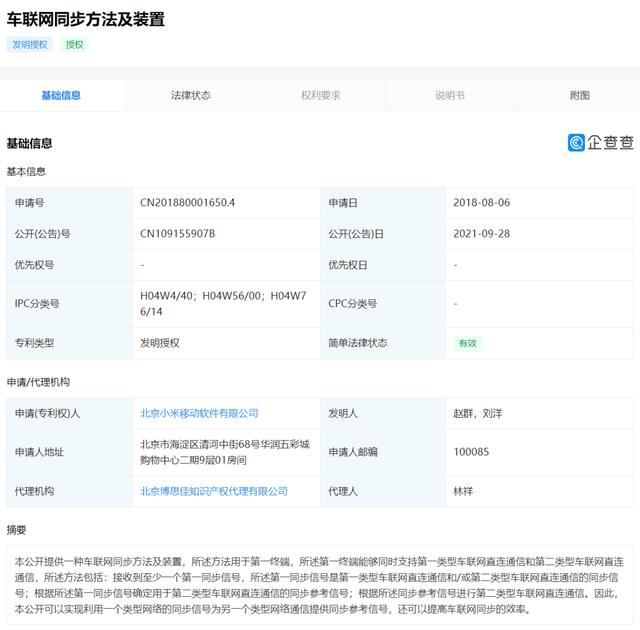Viewport: 640px width, 630px height.
Task: Open the 权利要求 tab
Action: pyautogui.click(x=321, y=95)
